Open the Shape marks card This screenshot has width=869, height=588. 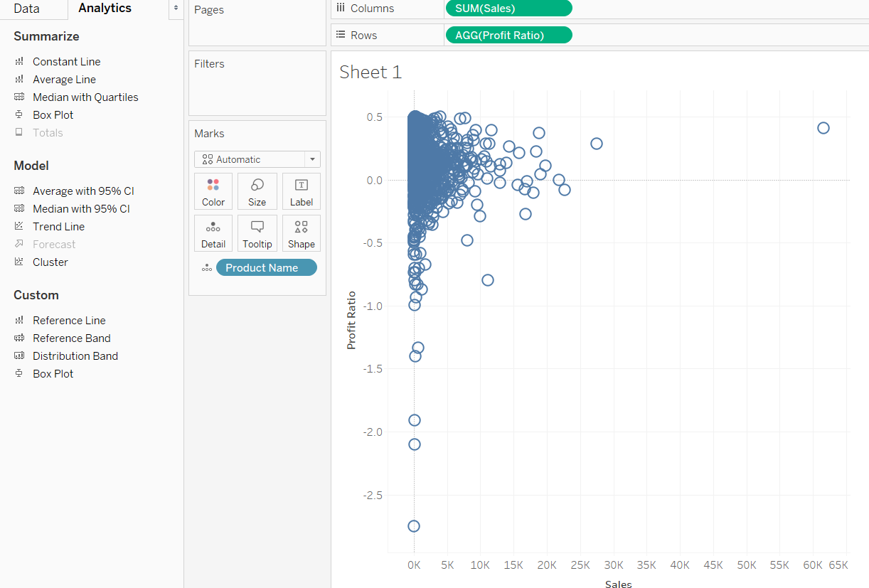[302, 233]
